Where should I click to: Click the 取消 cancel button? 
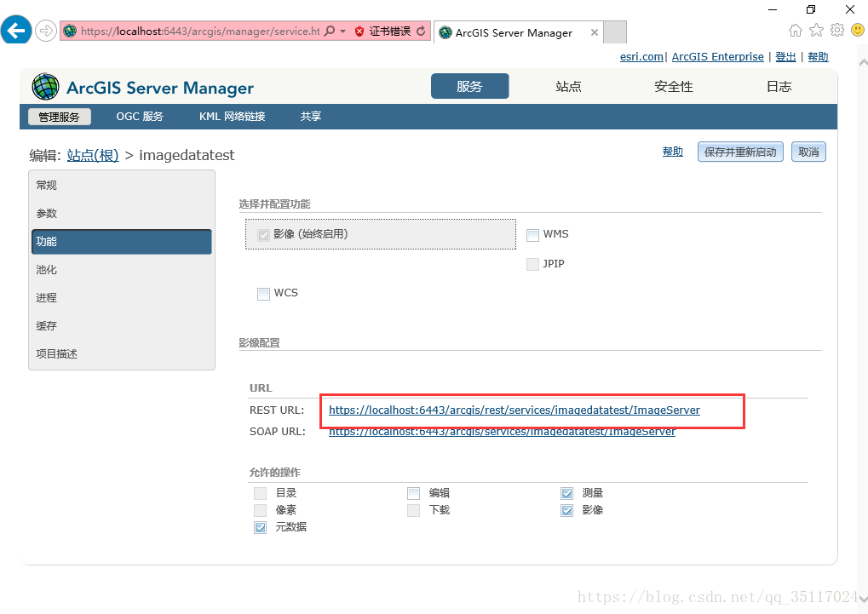pos(808,152)
